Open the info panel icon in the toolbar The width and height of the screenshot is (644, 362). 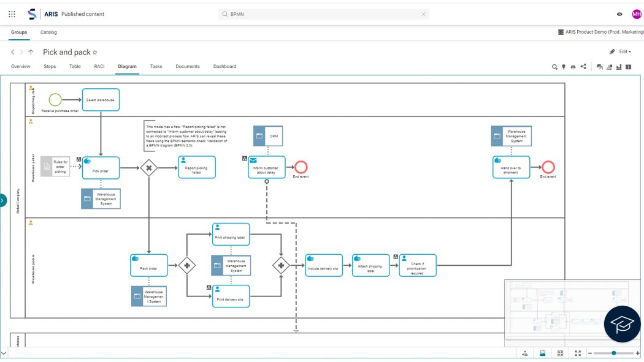click(628, 67)
